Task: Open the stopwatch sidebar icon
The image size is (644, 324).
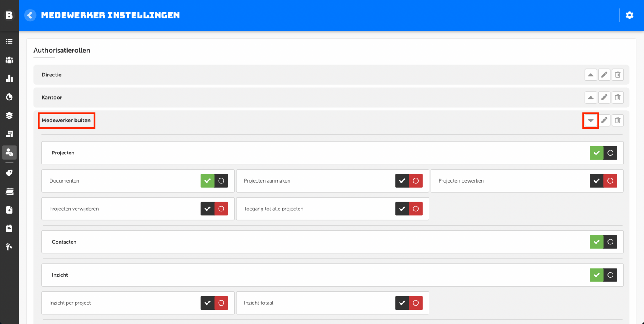Action: click(9, 97)
